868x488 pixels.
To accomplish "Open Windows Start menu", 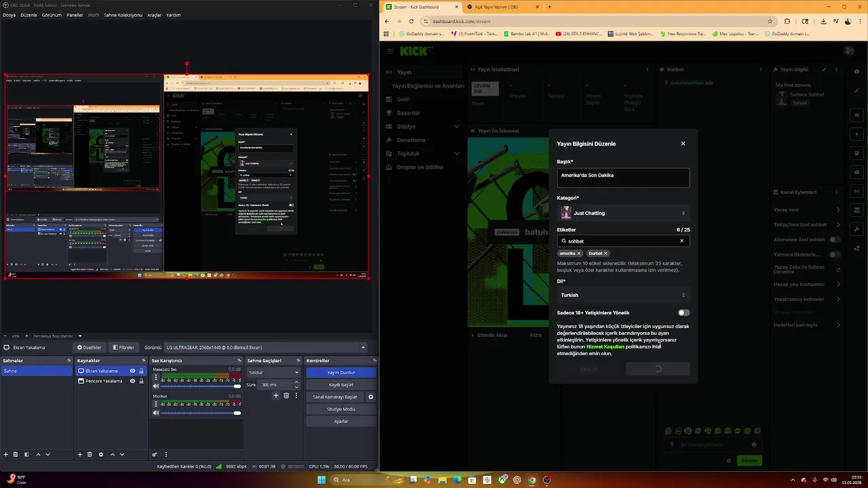I will (x=321, y=480).
